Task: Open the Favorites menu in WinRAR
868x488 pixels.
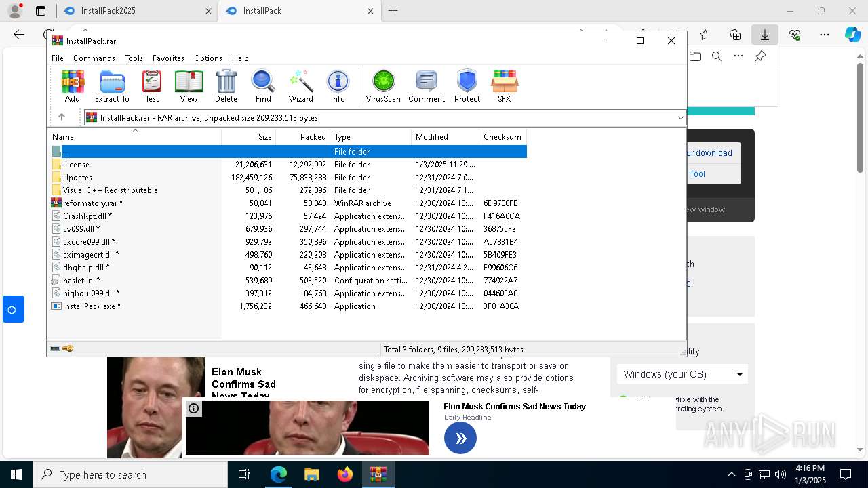Action: pos(168,58)
